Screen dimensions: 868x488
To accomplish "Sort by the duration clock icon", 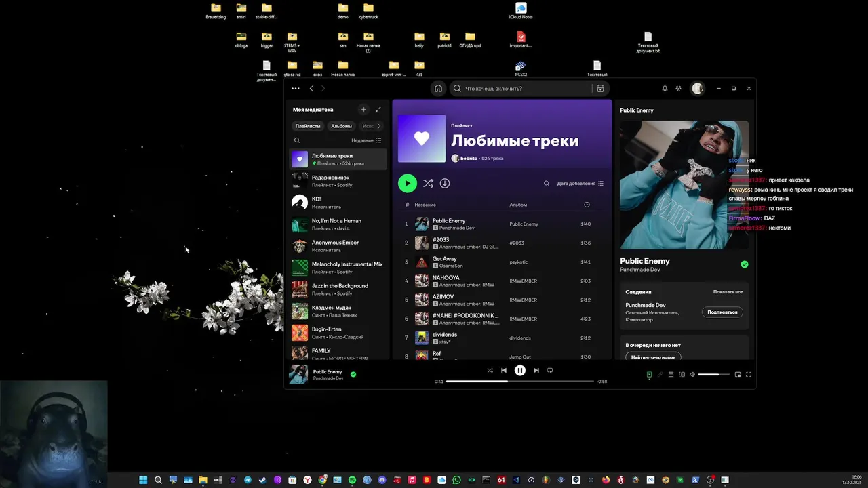I will tap(587, 205).
